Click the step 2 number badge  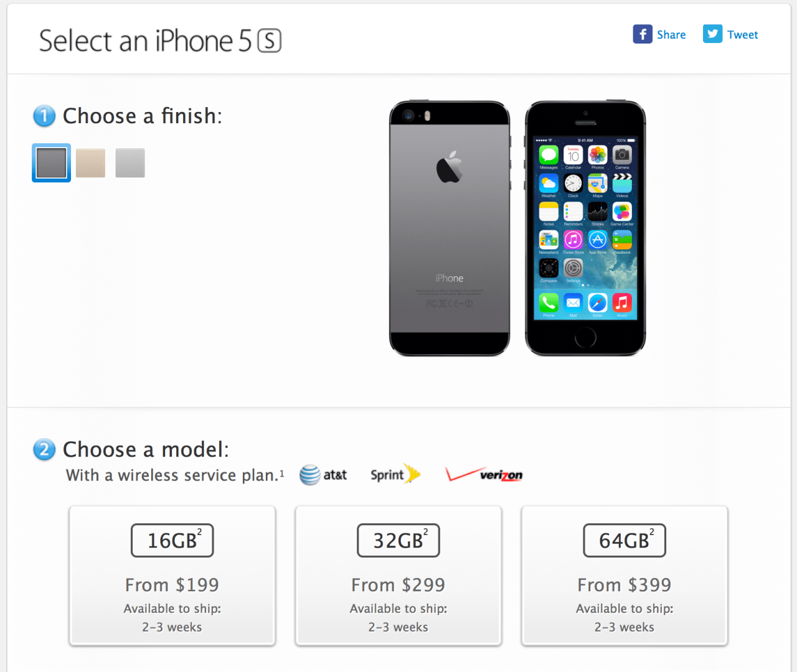coord(44,449)
